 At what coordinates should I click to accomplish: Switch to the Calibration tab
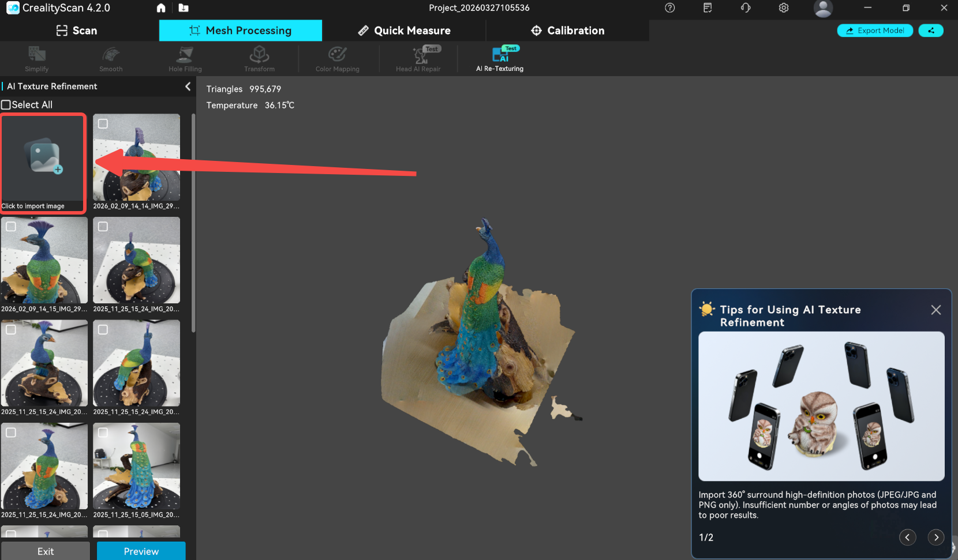(567, 31)
